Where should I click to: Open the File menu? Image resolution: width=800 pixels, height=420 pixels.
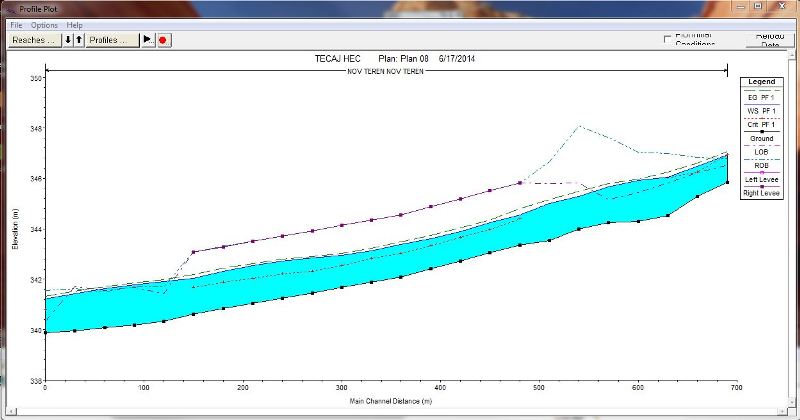click(16, 24)
